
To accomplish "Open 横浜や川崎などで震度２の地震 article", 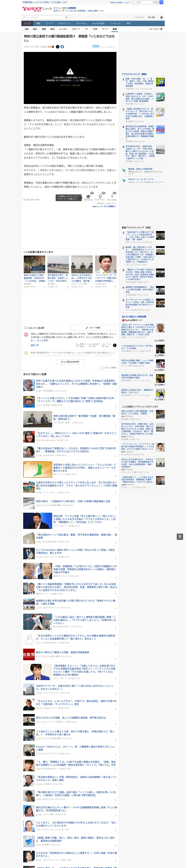I will (62, 652).
